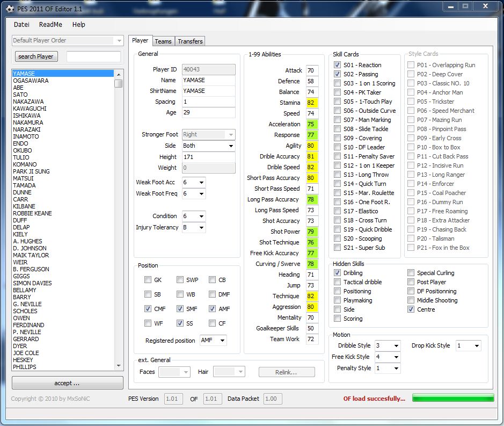The width and height of the screenshot is (504, 426).
Task: Uncheck S02 - Passing skill card
Action: [x=337, y=74]
